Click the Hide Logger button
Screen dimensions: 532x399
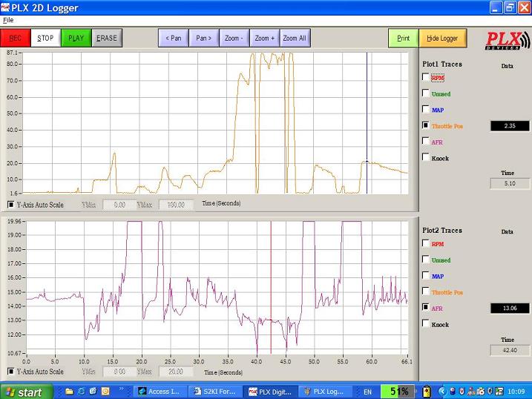pyautogui.click(x=442, y=38)
